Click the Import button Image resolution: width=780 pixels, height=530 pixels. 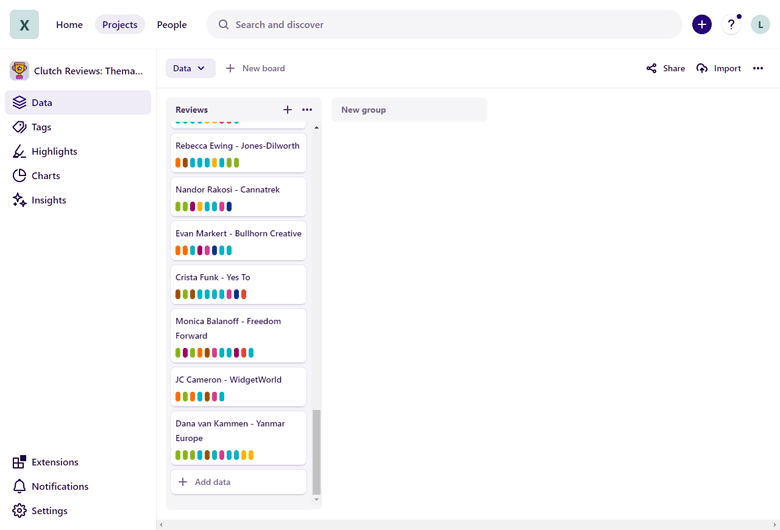click(719, 68)
